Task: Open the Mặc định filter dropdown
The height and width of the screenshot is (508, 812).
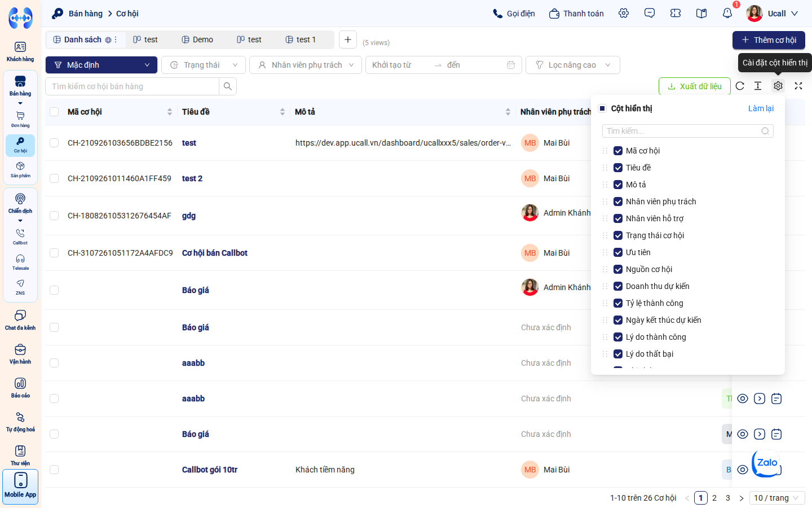Action: [101, 65]
